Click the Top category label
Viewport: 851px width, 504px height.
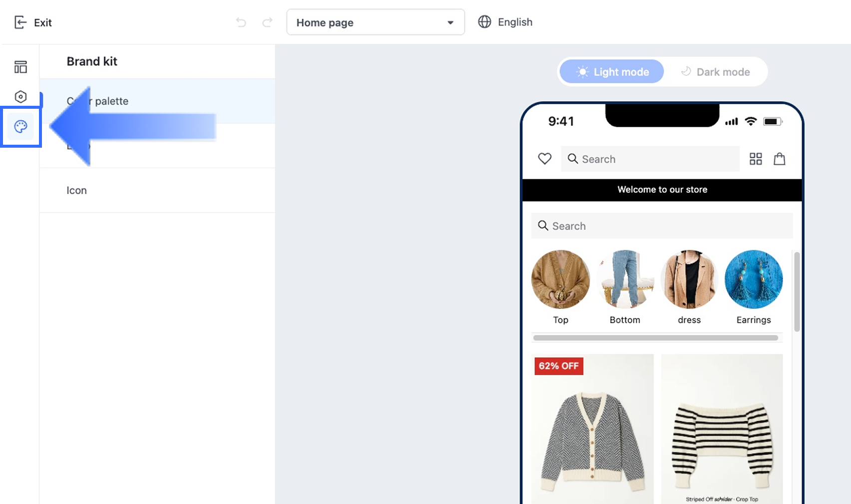(560, 320)
